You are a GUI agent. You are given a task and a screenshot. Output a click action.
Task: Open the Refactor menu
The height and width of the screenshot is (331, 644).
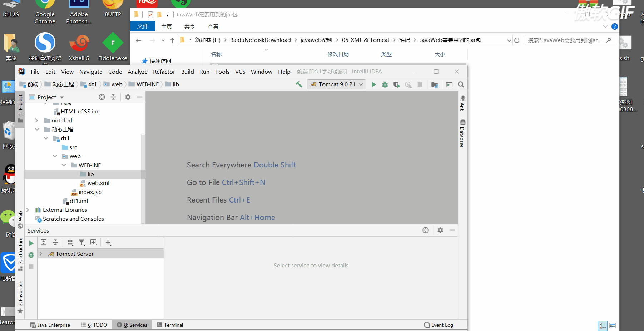click(164, 72)
